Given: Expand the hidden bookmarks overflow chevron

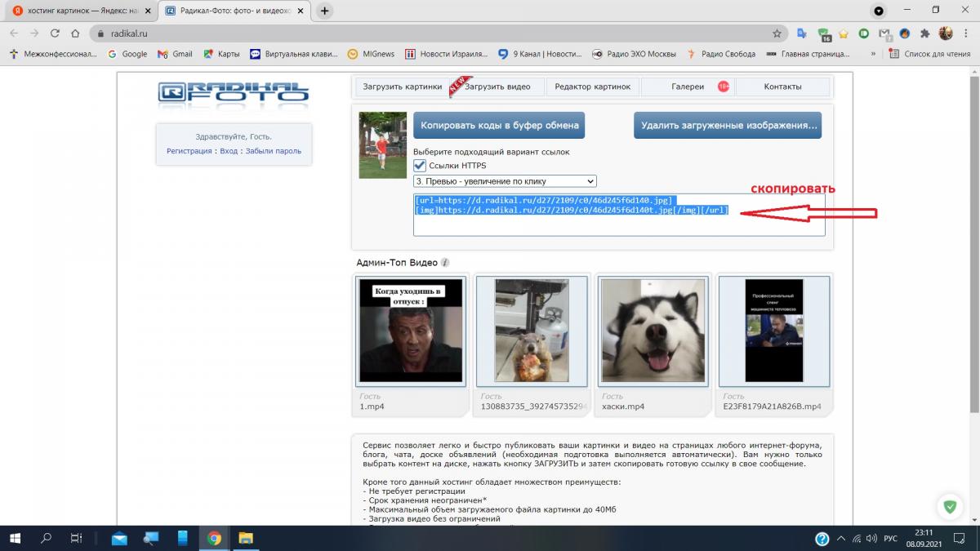Looking at the screenshot, I should 873,54.
